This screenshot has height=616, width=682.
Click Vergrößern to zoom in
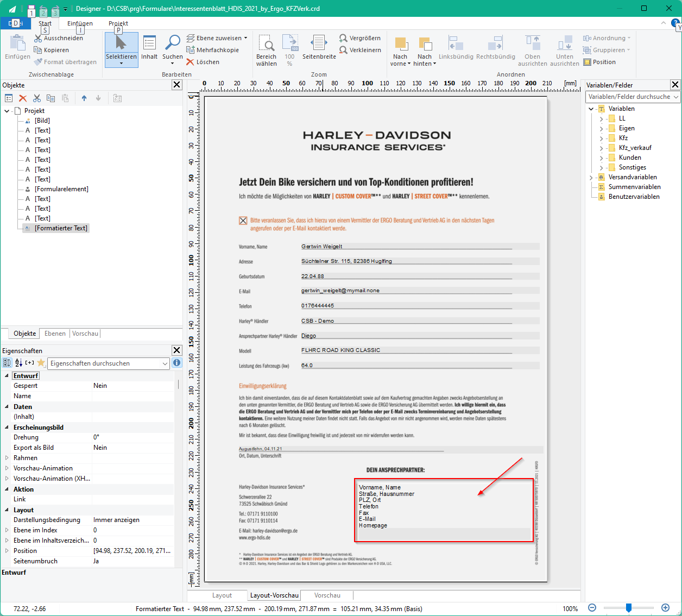(x=359, y=38)
